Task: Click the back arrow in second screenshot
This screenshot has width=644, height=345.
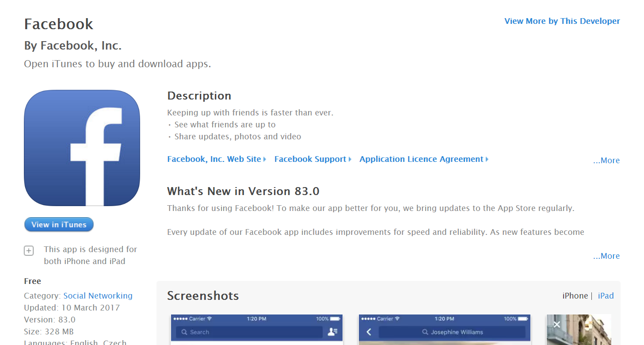Action: (369, 332)
